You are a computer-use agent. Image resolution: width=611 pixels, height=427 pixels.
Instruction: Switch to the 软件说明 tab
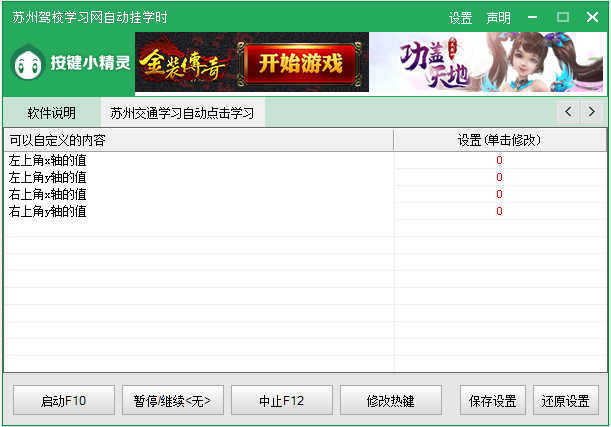[x=52, y=113]
